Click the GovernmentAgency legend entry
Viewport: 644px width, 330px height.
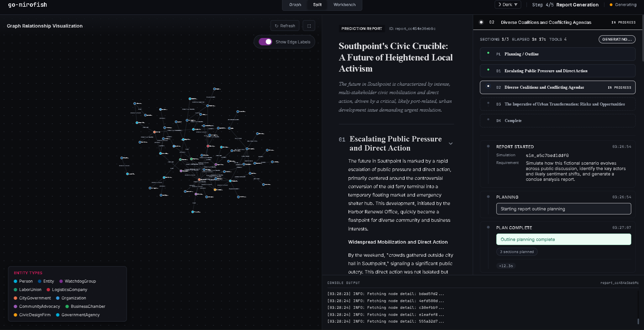coord(78,315)
